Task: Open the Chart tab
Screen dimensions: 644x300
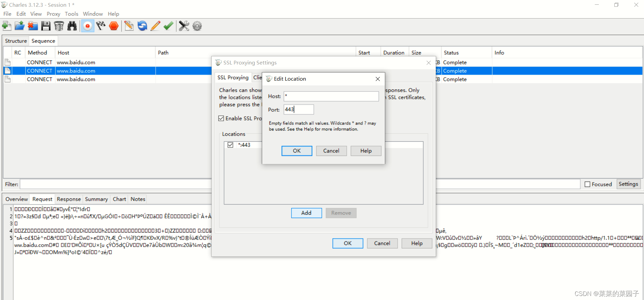Action: coord(119,199)
